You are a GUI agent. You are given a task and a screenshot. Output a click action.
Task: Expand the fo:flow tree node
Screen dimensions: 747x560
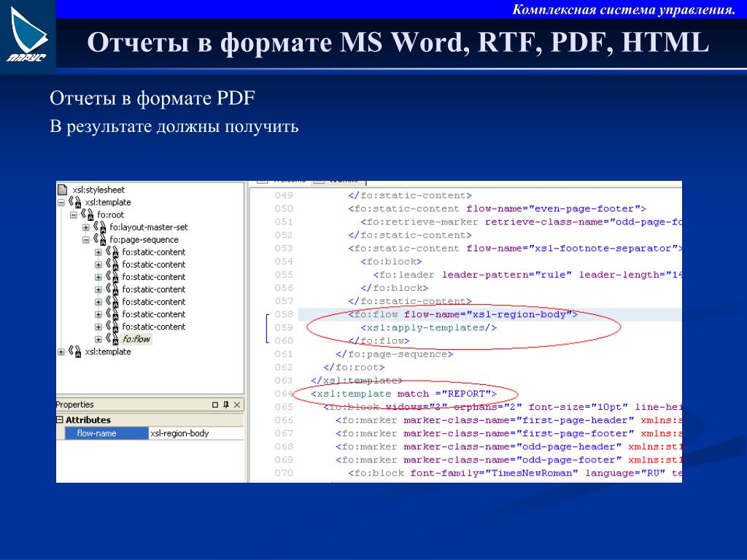tap(98, 339)
